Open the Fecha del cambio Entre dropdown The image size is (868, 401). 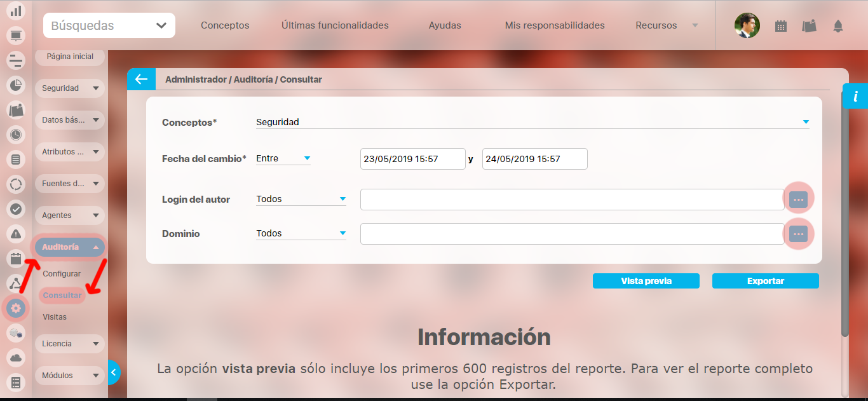(283, 158)
